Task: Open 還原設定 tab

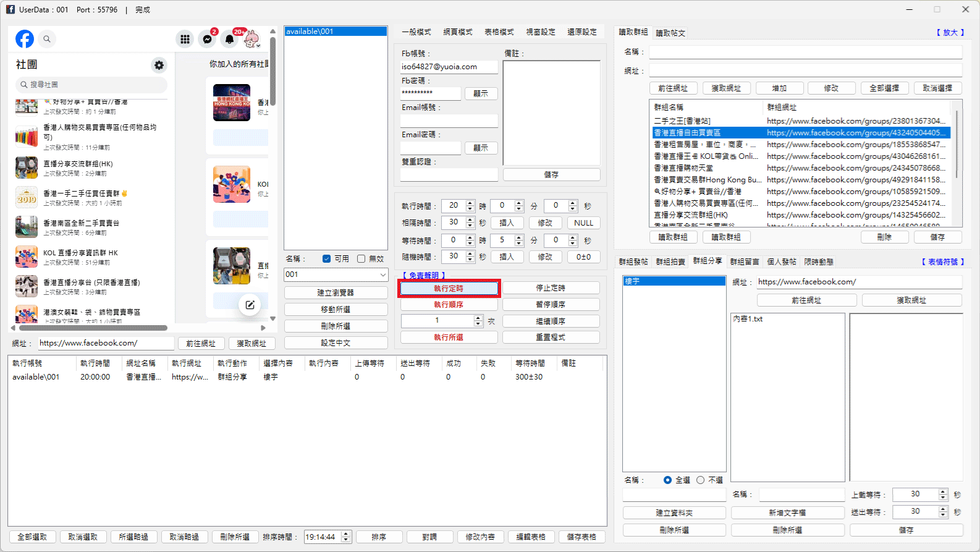Action: (582, 32)
